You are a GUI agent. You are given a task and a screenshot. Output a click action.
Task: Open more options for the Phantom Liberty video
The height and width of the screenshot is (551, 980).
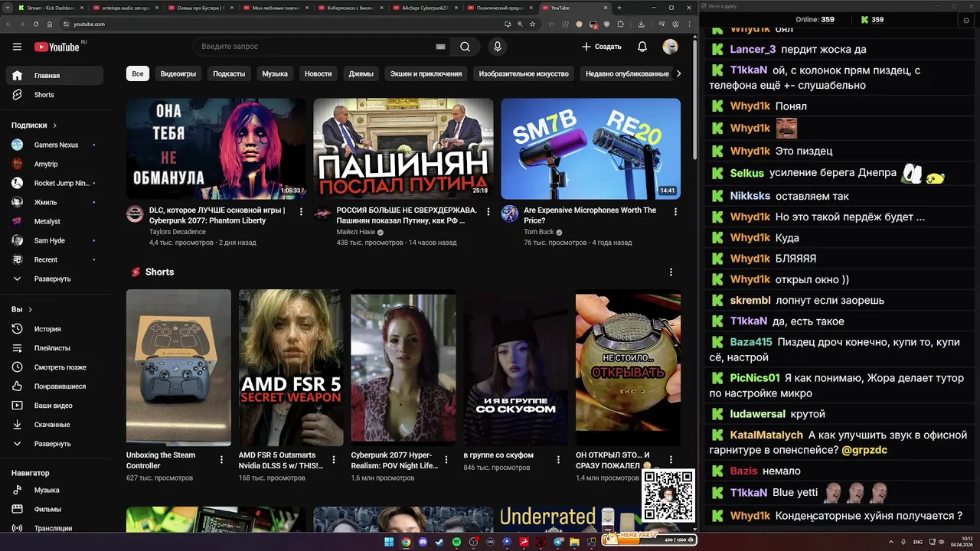[301, 211]
